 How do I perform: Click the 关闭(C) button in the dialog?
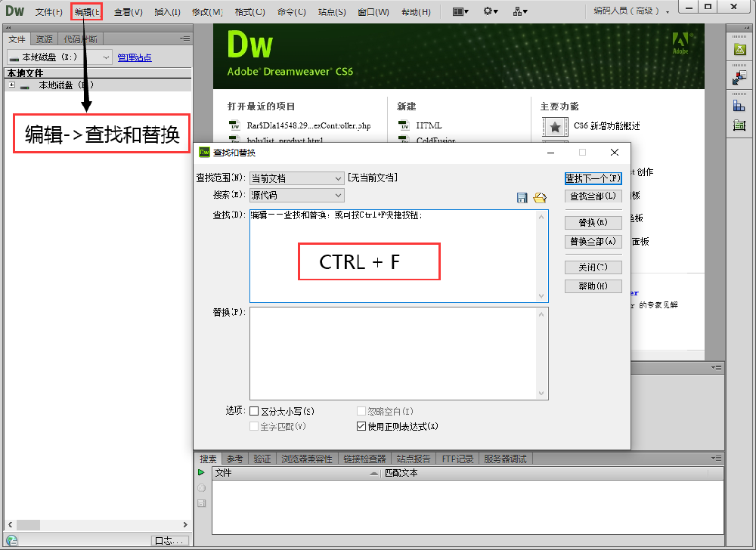pyautogui.click(x=593, y=267)
